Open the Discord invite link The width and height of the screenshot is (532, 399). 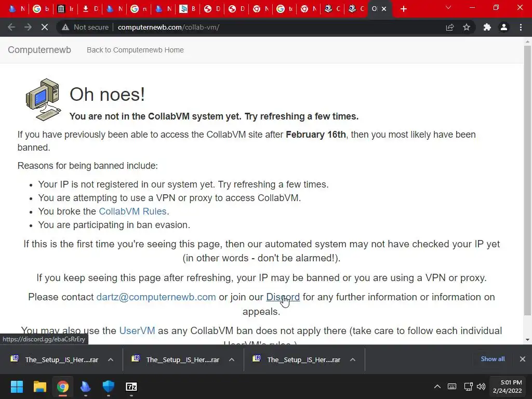click(x=283, y=297)
